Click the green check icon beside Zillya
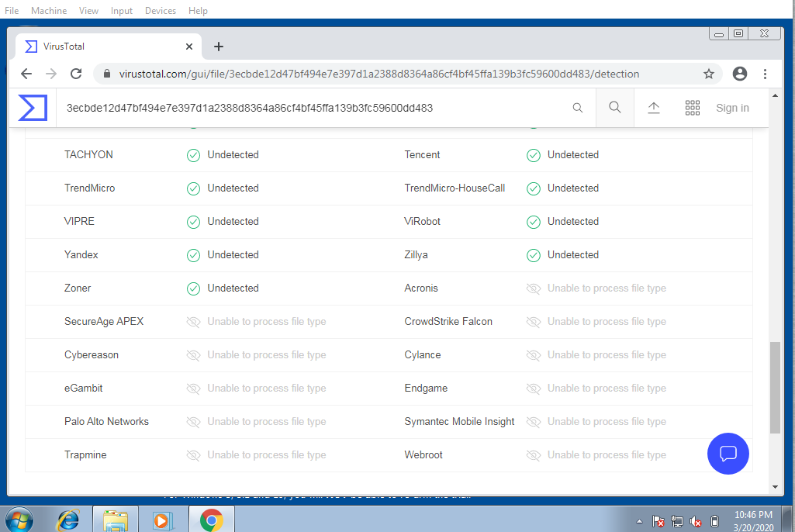 click(534, 255)
